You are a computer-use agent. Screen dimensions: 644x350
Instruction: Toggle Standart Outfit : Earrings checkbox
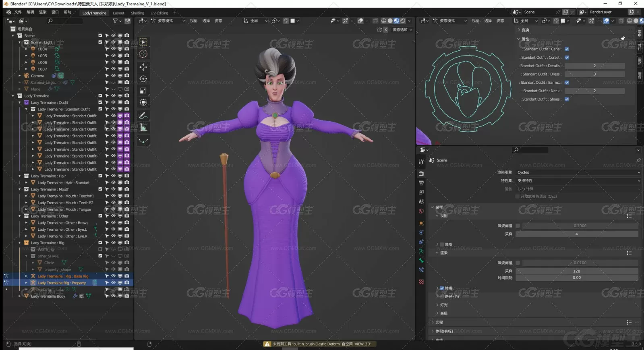pos(567,83)
